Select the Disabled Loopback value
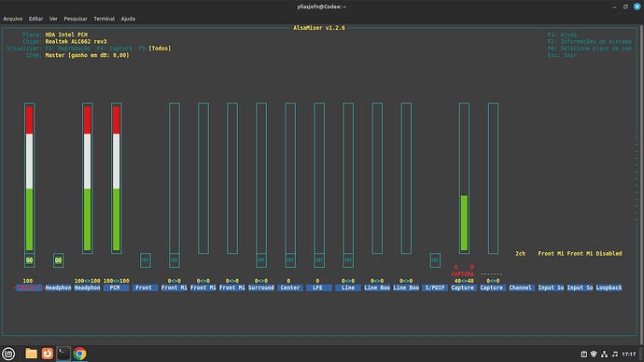The height and width of the screenshot is (362, 644). (x=609, y=253)
